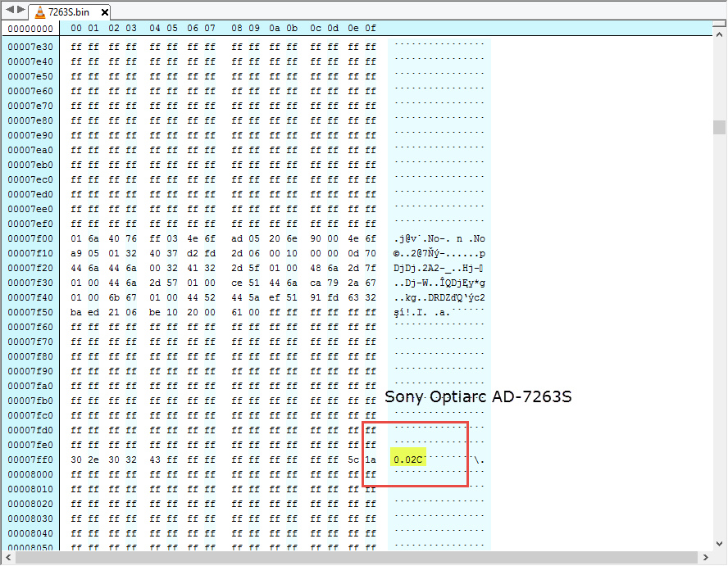Select the 7263S.bin file tab
Viewport: 728px width, 566px height.
coord(70,12)
